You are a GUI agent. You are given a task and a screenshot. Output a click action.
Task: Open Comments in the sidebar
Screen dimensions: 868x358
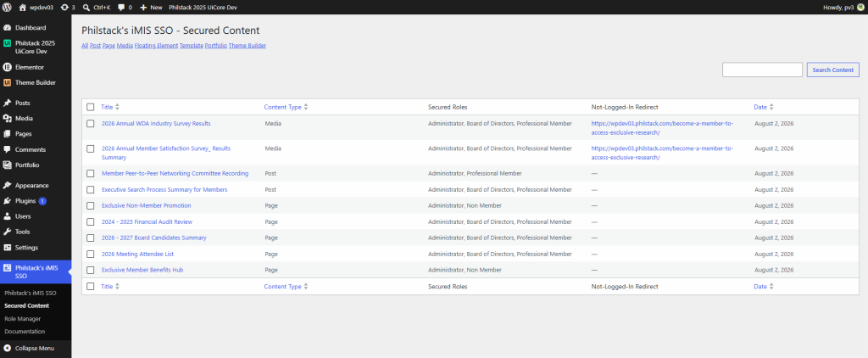pyautogui.click(x=36, y=149)
